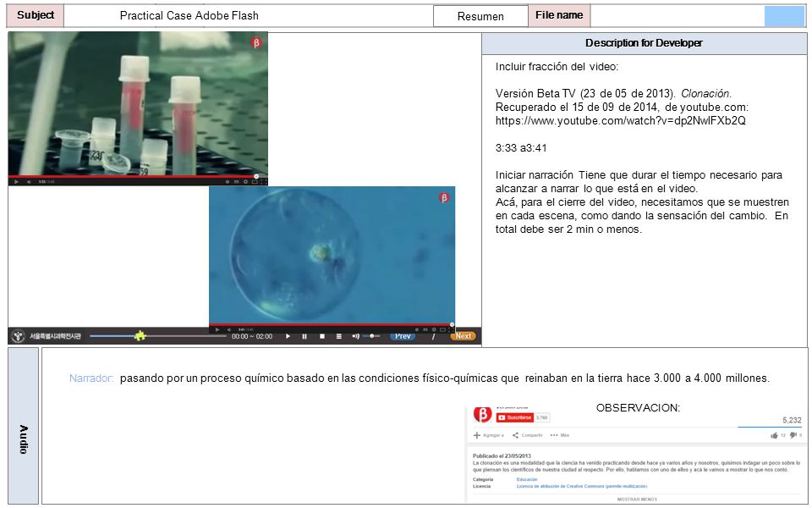812x508 pixels.
Task: Click volume icon in lab vials video controls
Action: pyautogui.click(x=29, y=182)
